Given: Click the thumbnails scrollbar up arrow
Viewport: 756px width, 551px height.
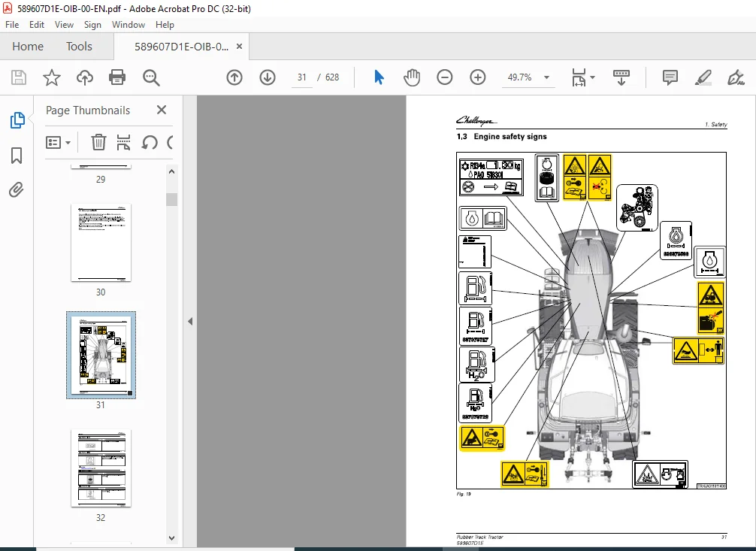Looking at the screenshot, I should tap(171, 172).
